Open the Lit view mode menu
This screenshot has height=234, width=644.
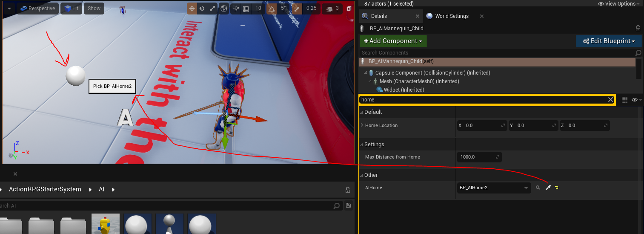pyautogui.click(x=71, y=9)
